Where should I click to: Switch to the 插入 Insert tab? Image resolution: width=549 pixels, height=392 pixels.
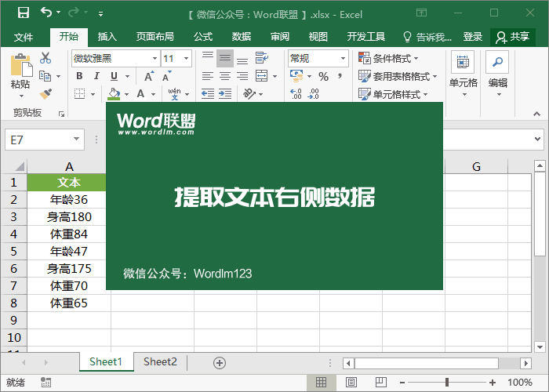107,36
